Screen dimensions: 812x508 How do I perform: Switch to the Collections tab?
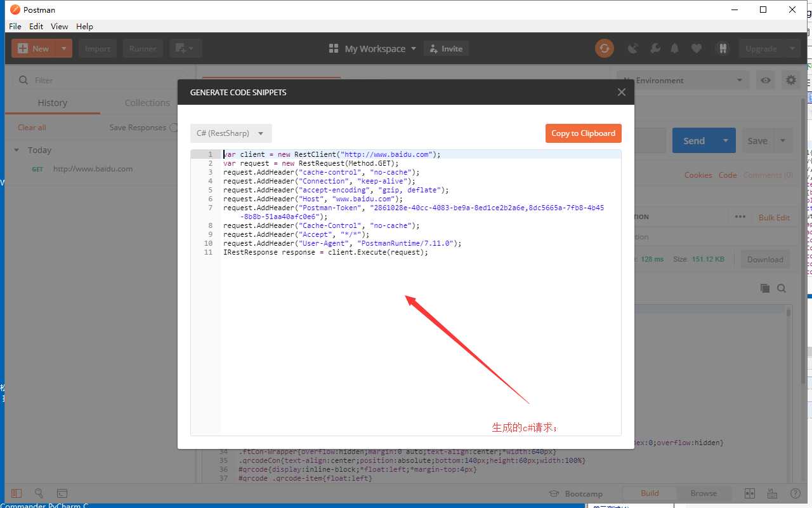(x=147, y=103)
